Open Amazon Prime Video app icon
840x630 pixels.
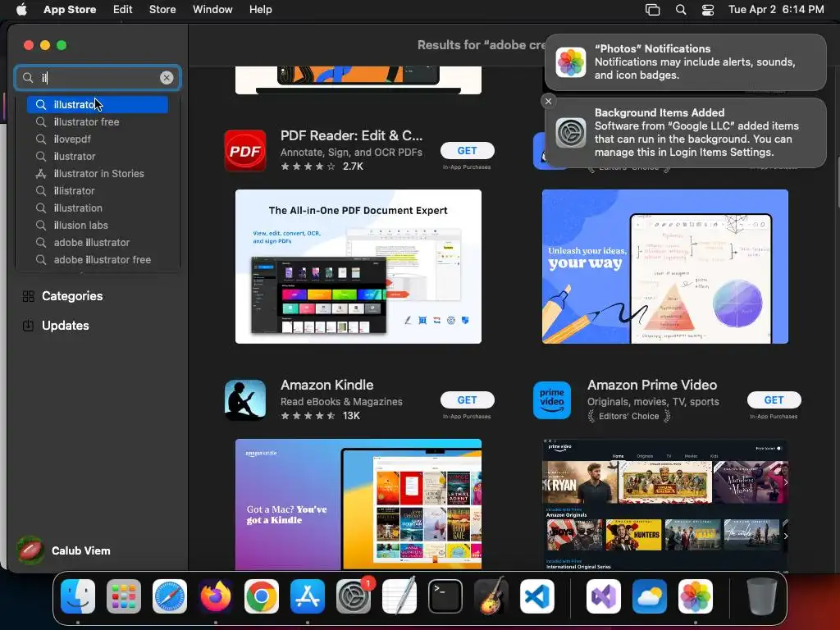(552, 400)
